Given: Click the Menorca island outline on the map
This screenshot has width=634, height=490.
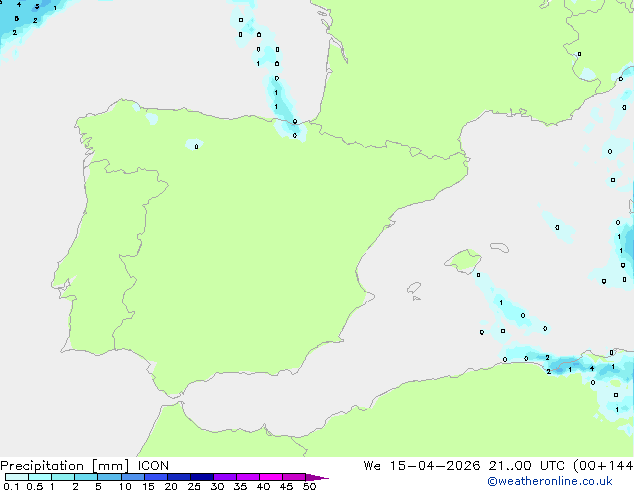Looking at the screenshot, I should point(499,247).
